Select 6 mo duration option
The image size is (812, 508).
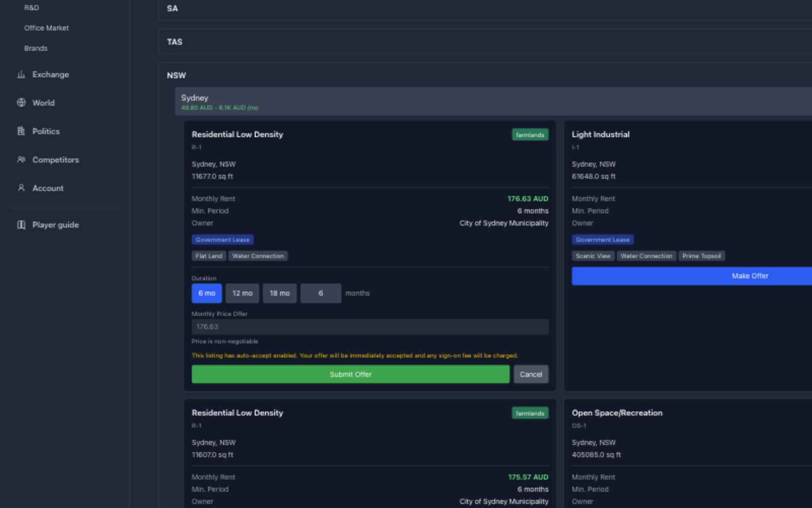(207, 293)
